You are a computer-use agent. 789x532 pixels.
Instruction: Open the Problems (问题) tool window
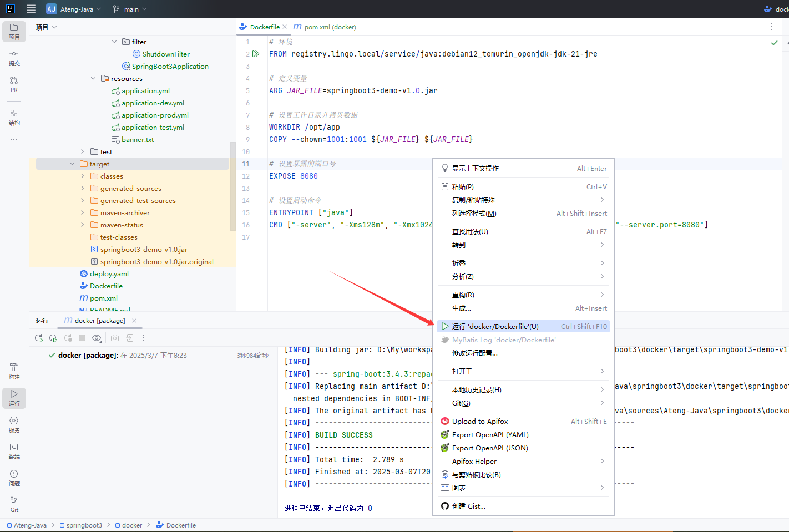(x=14, y=478)
